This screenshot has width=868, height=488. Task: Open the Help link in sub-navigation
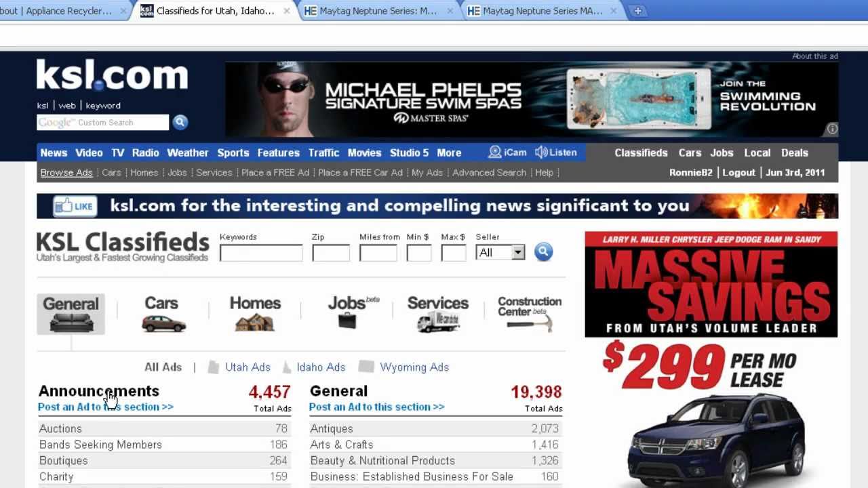click(x=545, y=172)
